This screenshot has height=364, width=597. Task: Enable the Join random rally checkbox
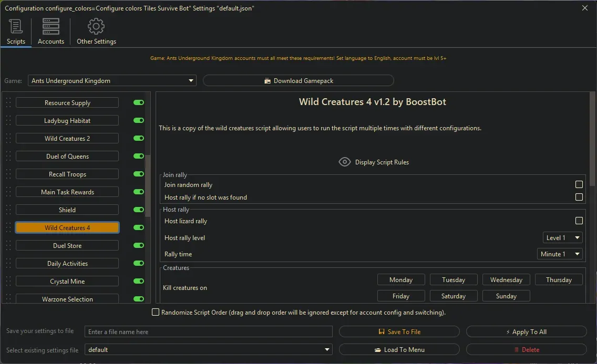click(579, 184)
